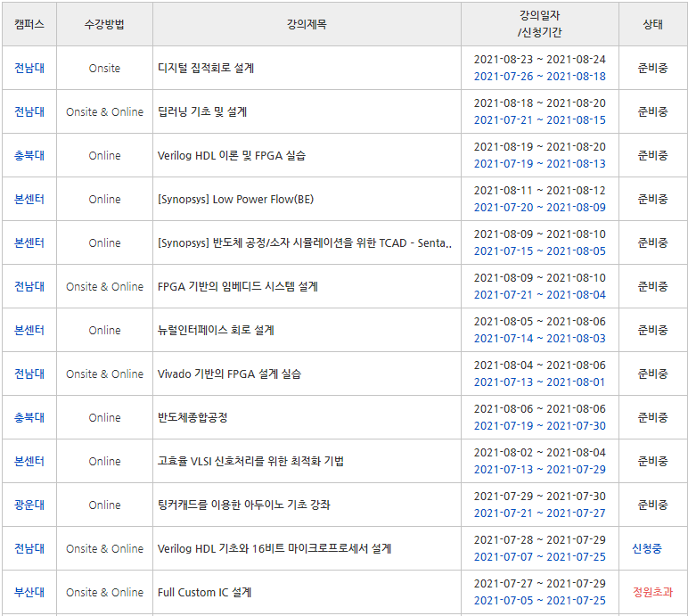Click 준비중 status in the 팅커캐드 course row
Image resolution: width=688 pixels, height=616 pixels.
[652, 505]
